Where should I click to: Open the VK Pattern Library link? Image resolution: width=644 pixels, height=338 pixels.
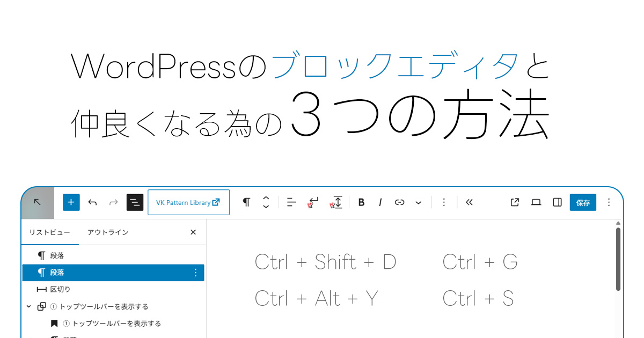(x=188, y=202)
